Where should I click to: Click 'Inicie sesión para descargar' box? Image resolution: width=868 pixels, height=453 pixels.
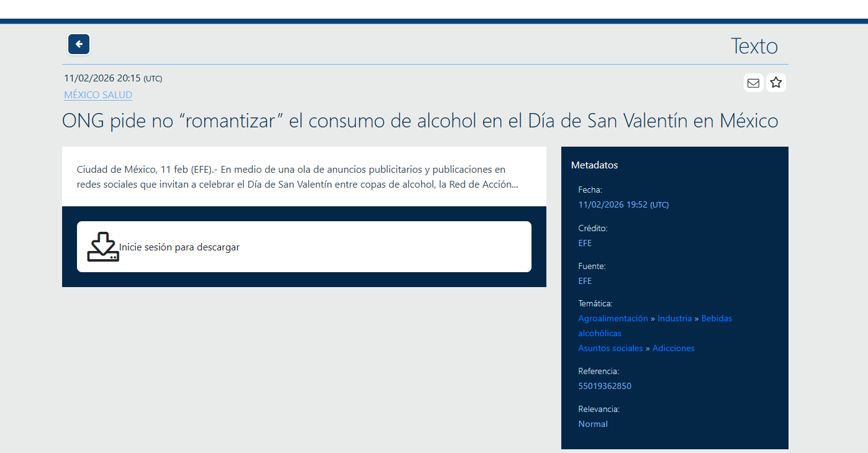[x=304, y=247]
